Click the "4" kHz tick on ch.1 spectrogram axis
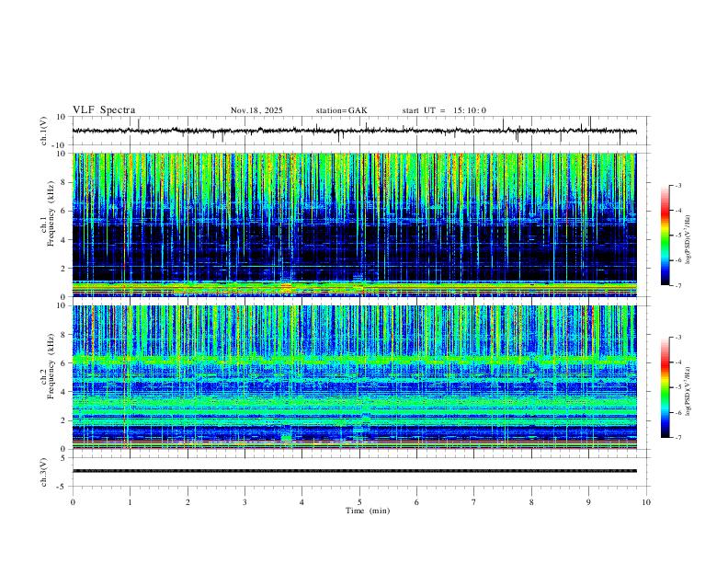 [64, 240]
